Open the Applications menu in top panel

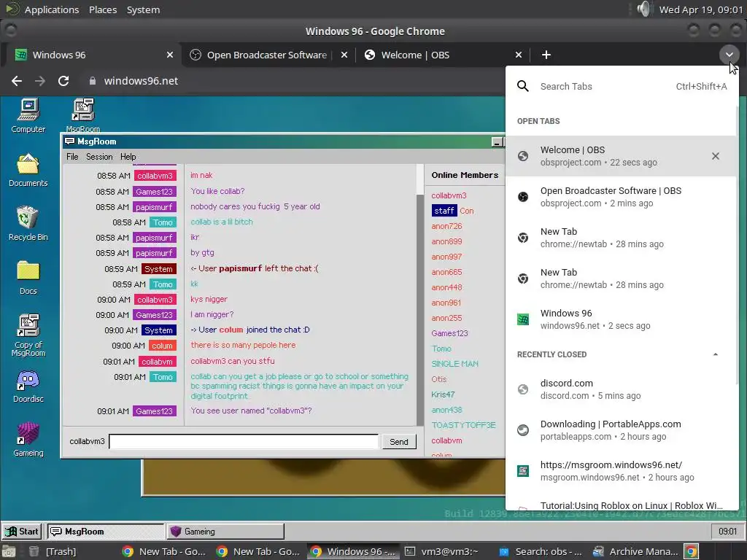pyautogui.click(x=52, y=9)
